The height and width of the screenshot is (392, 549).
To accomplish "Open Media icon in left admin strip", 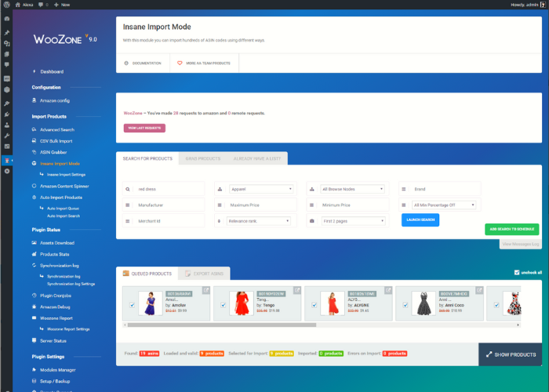I will pos(6,43).
